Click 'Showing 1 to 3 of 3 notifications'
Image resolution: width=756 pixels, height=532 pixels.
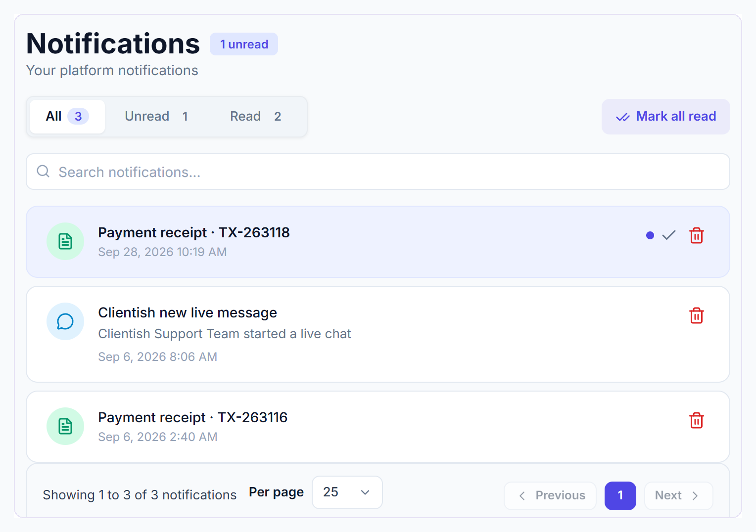[x=140, y=495]
